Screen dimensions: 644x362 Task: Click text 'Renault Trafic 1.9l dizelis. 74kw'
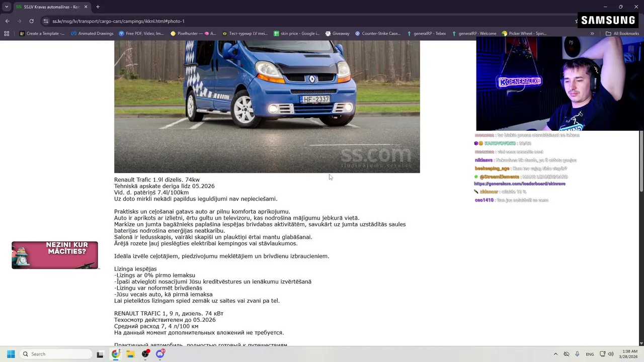click(x=157, y=179)
